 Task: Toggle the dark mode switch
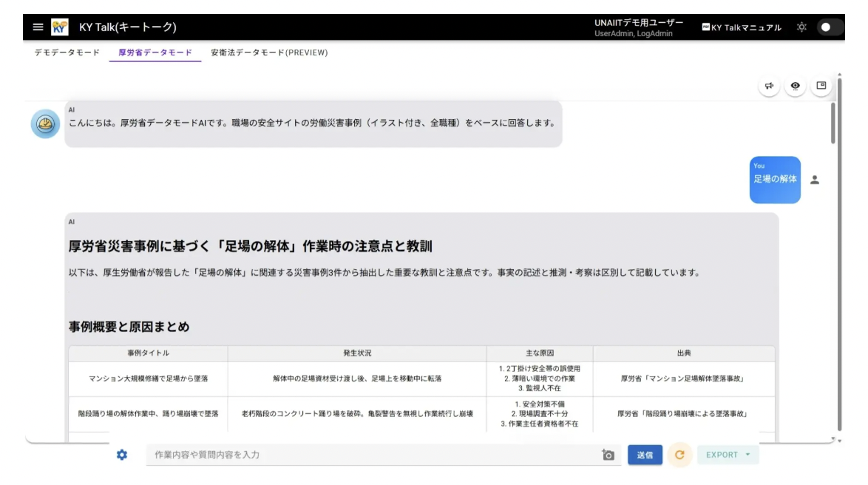click(x=830, y=27)
